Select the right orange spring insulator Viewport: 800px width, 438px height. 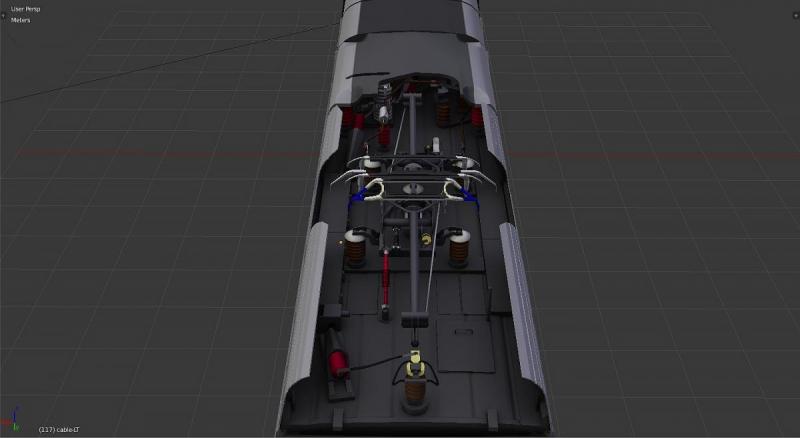pos(459,249)
